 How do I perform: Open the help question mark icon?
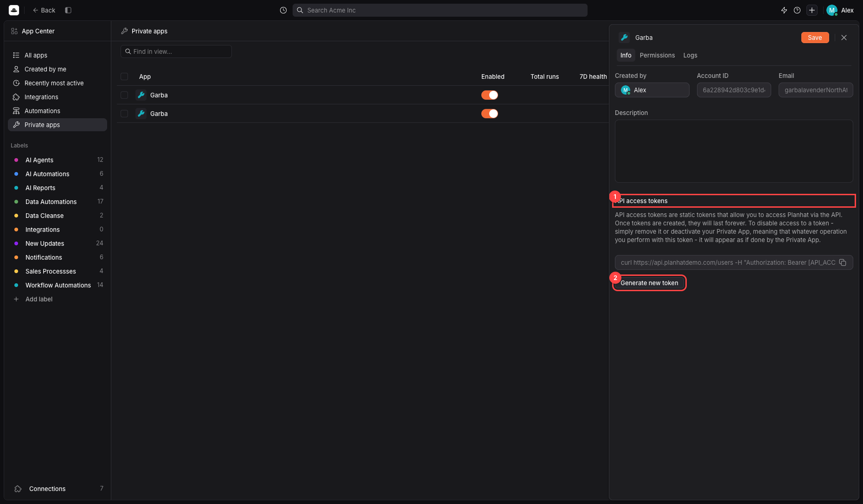coord(797,10)
